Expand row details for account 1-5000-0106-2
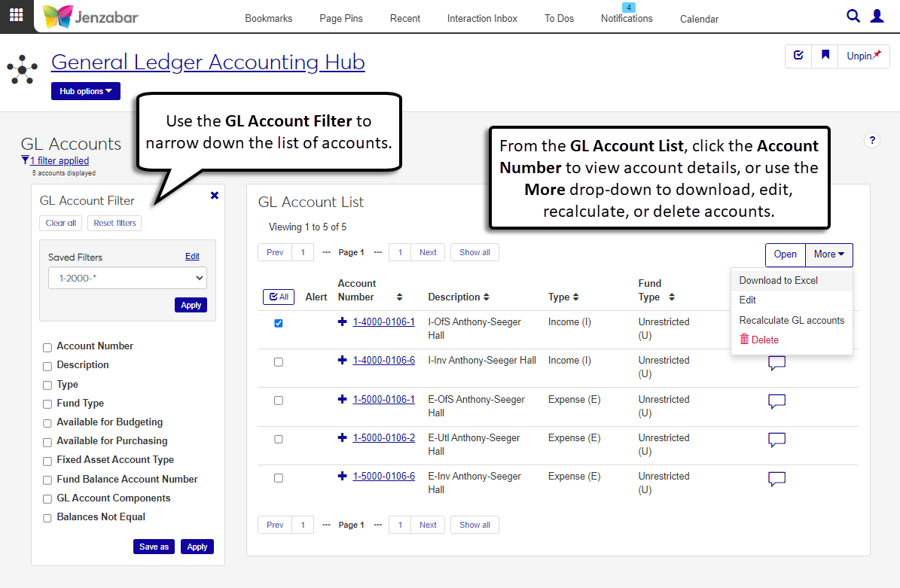This screenshot has height=588, width=900. [x=343, y=437]
